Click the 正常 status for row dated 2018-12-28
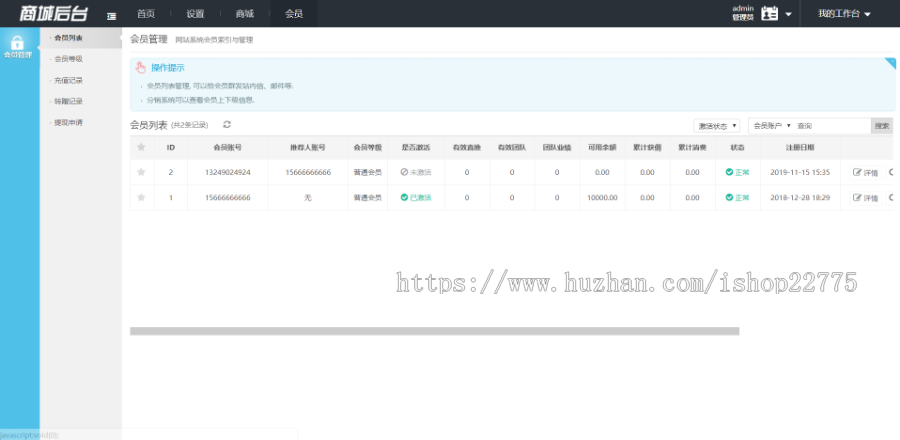The width and height of the screenshot is (900, 440). pos(738,197)
